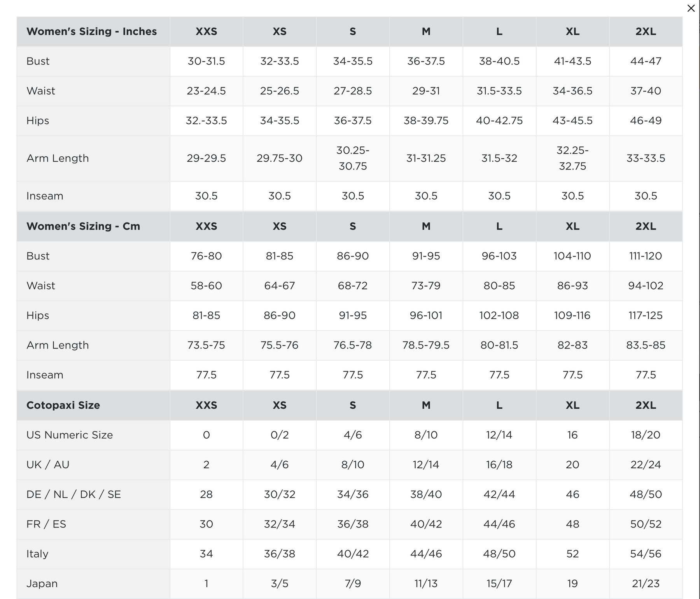Click the UK / AU row label
Screen dimensions: 700x599
coord(48,465)
